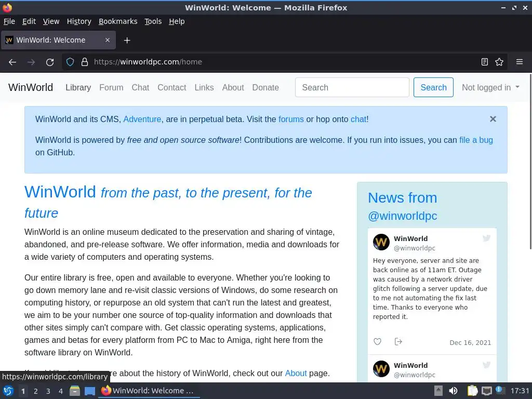Image resolution: width=532 pixels, height=399 pixels.
Task: Click the Dec 16, 2021 tweet date
Action: point(470,343)
